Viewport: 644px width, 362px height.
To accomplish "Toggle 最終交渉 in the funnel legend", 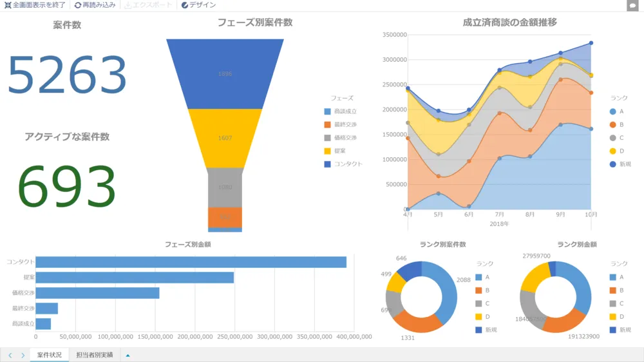I will click(x=341, y=124).
